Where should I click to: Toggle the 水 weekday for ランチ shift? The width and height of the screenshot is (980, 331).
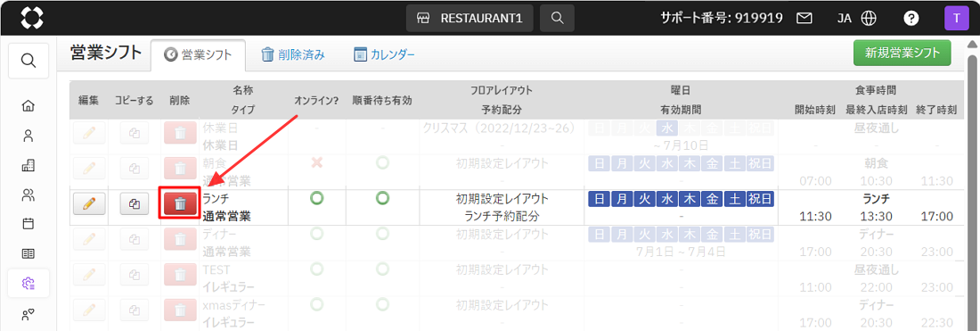coord(667,200)
